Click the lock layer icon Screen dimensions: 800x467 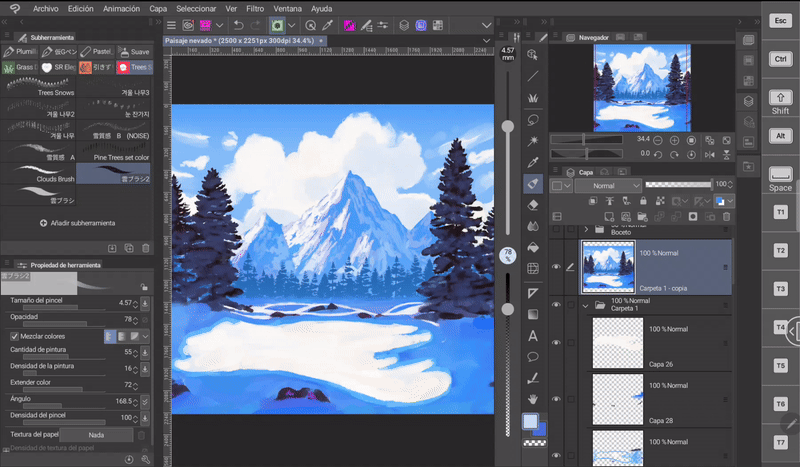pos(643,201)
